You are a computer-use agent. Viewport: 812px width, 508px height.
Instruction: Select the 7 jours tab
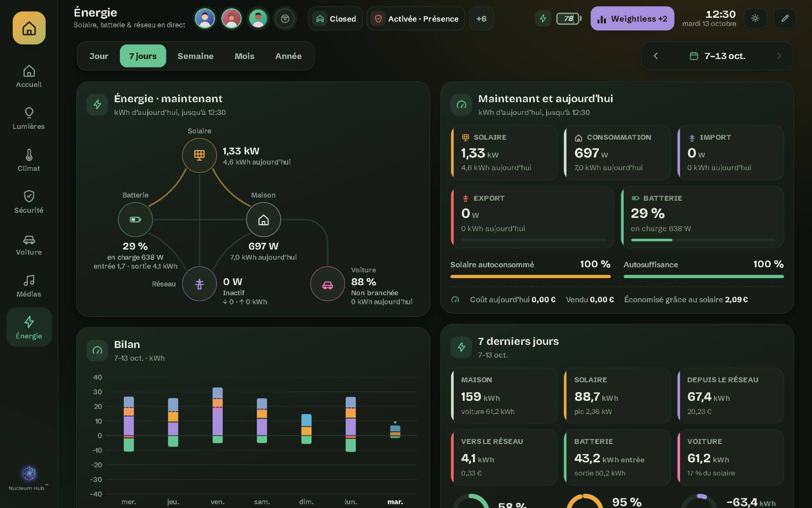tap(143, 56)
